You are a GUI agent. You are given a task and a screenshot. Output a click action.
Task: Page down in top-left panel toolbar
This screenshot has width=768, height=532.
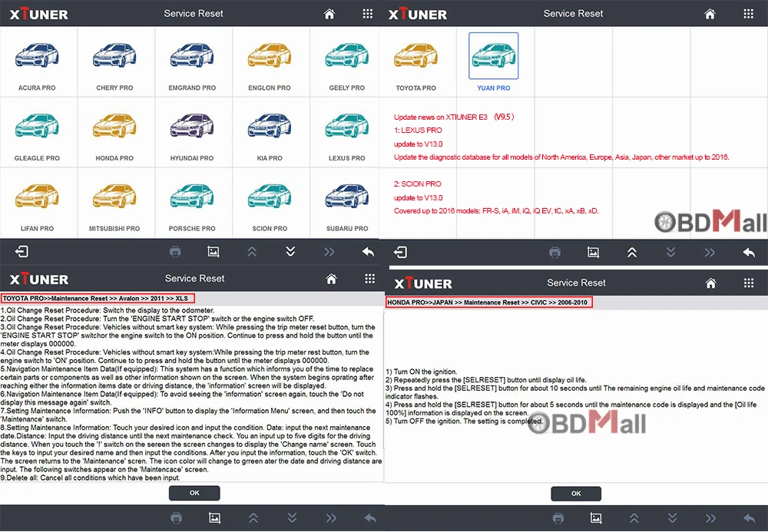click(x=290, y=252)
